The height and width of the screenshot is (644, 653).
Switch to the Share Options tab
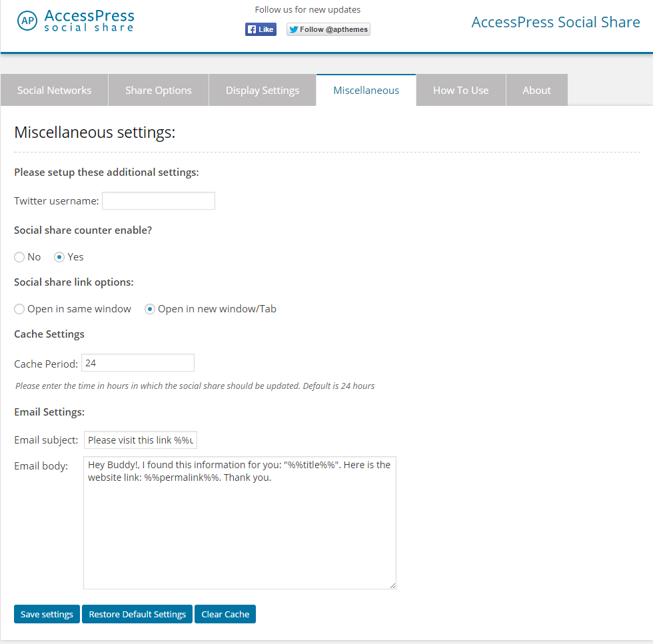(159, 91)
